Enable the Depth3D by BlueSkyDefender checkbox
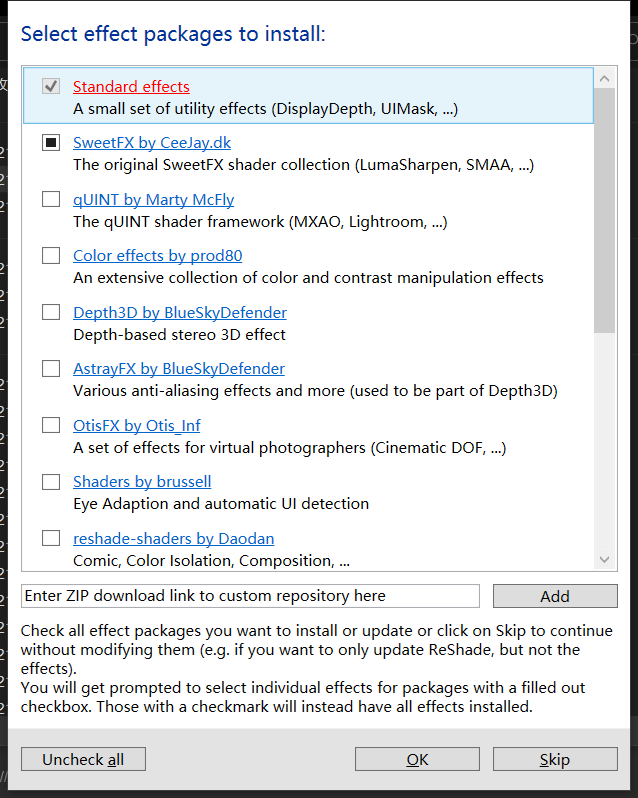The width and height of the screenshot is (638, 798). 51,312
